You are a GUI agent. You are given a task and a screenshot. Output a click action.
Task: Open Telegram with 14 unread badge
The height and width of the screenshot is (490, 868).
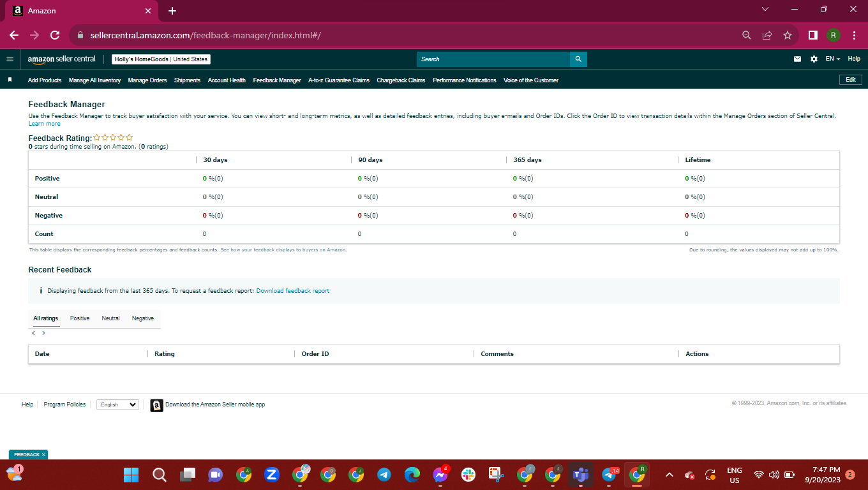point(609,475)
